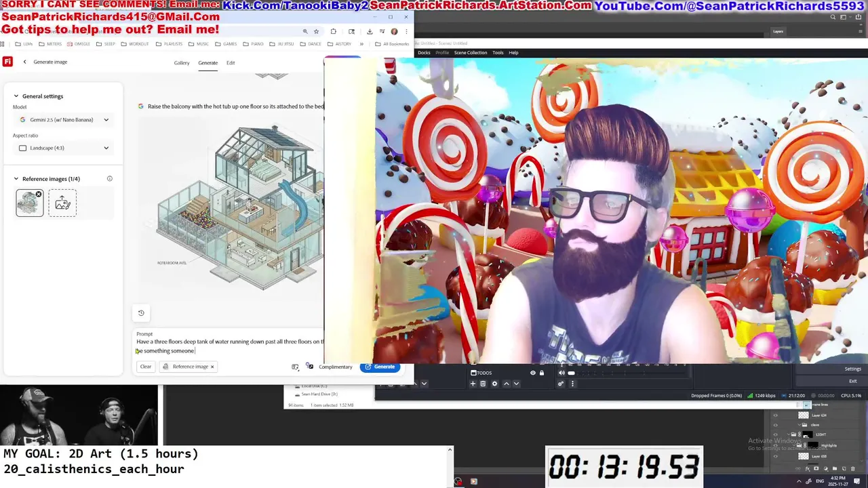868x488 pixels.
Task: Bookmark this page with the star icon
Action: pyautogui.click(x=316, y=31)
